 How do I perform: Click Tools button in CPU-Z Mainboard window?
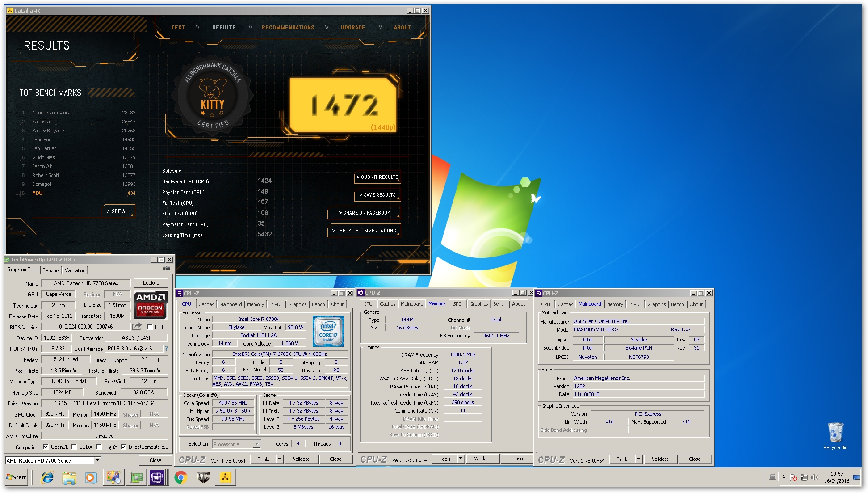coord(622,459)
